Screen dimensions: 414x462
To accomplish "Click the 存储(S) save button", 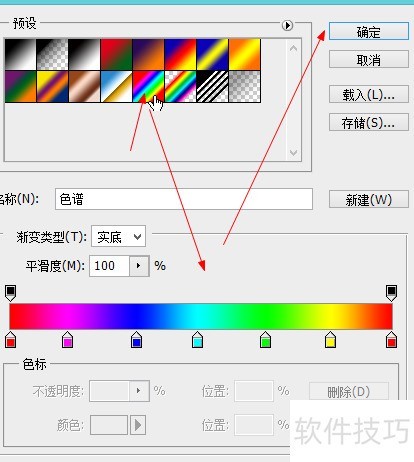I will click(x=369, y=122).
